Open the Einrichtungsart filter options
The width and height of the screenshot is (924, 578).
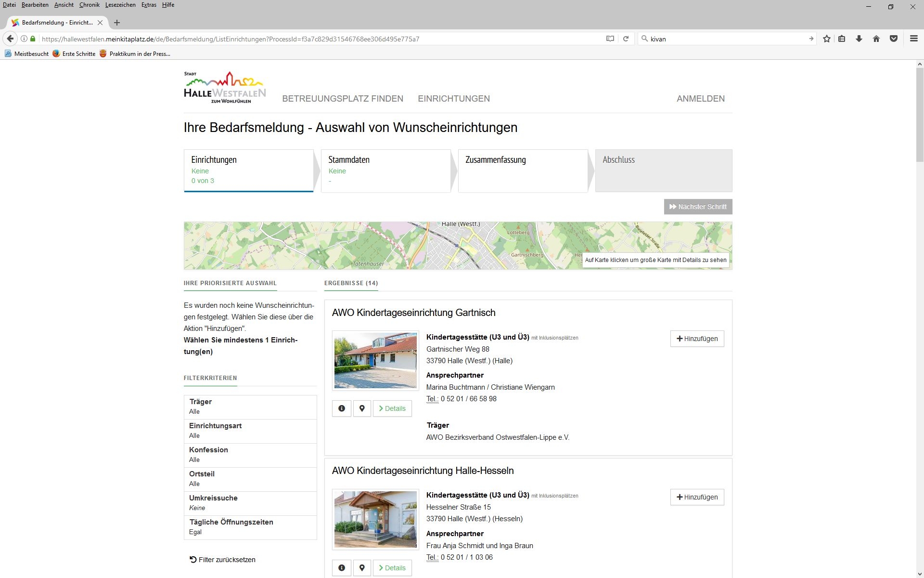[x=250, y=430]
